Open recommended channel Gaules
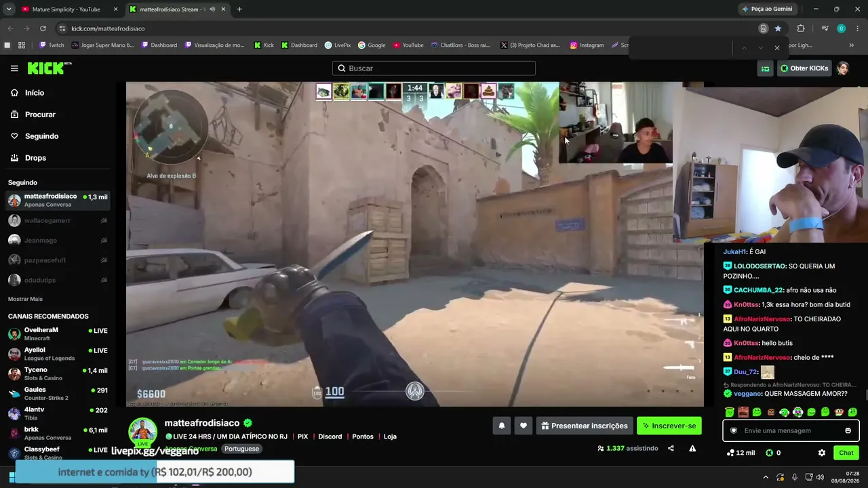The height and width of the screenshot is (488, 868). click(x=58, y=394)
